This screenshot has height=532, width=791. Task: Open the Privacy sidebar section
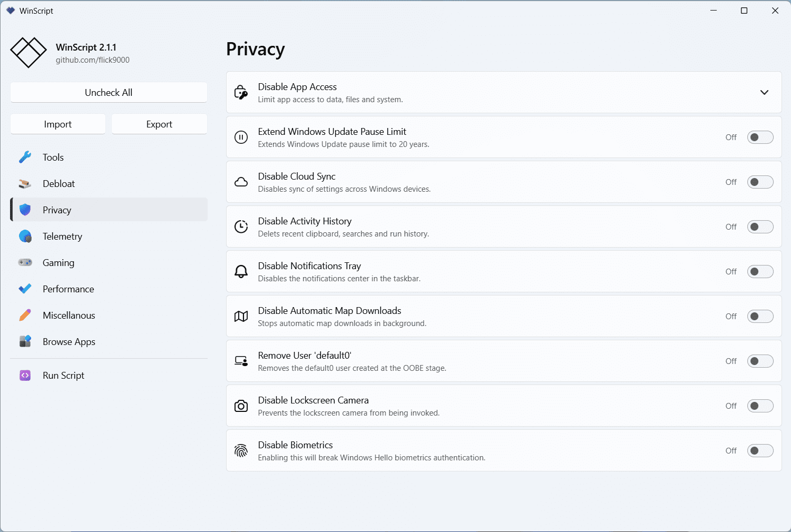[x=57, y=210]
